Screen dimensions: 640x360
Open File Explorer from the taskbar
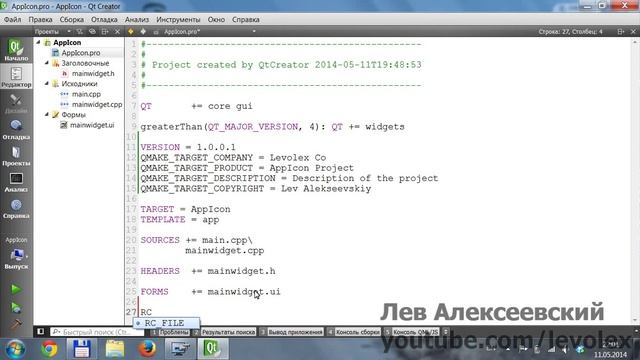click(115, 349)
